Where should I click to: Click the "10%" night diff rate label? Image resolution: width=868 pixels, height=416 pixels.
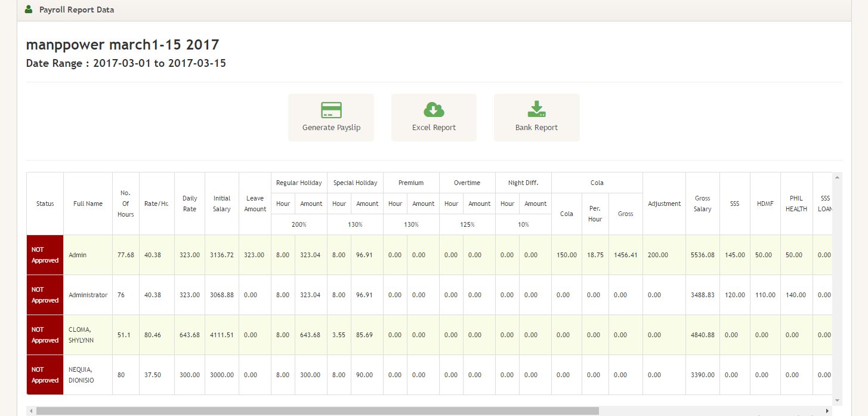[523, 224]
